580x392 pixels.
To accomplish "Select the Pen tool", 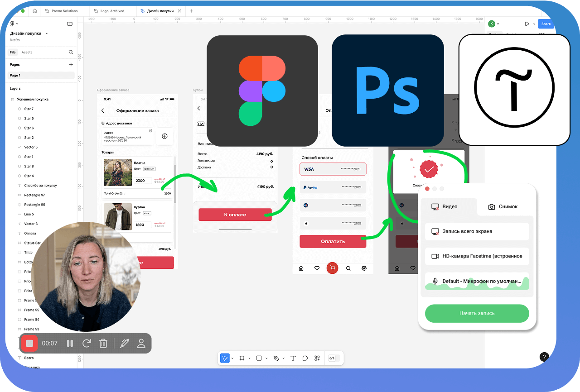I will pyautogui.click(x=276, y=358).
